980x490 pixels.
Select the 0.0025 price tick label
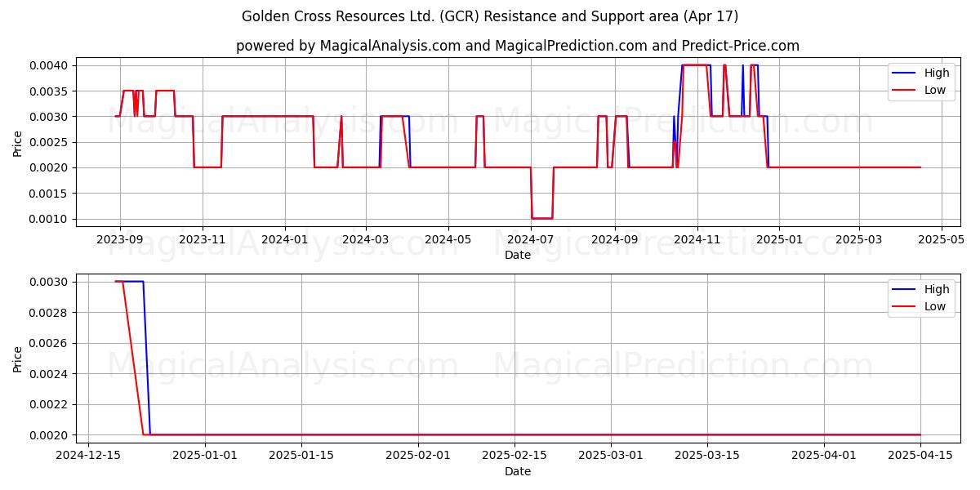point(51,142)
